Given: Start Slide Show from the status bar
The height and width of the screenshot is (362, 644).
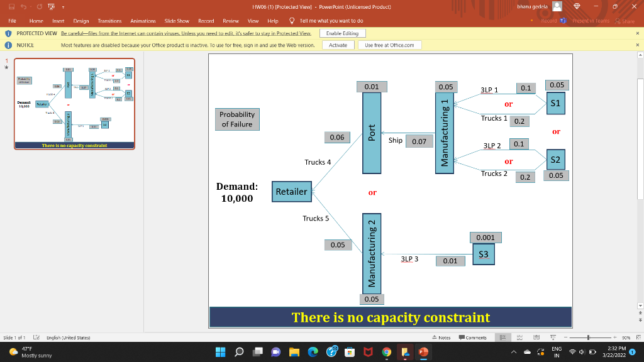Looking at the screenshot, I should [553, 337].
